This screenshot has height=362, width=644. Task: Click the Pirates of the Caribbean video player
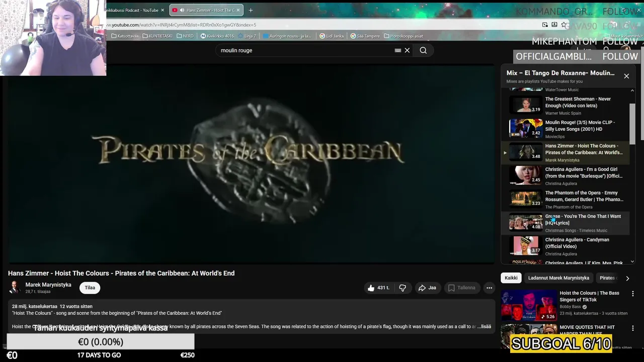pos(250,163)
